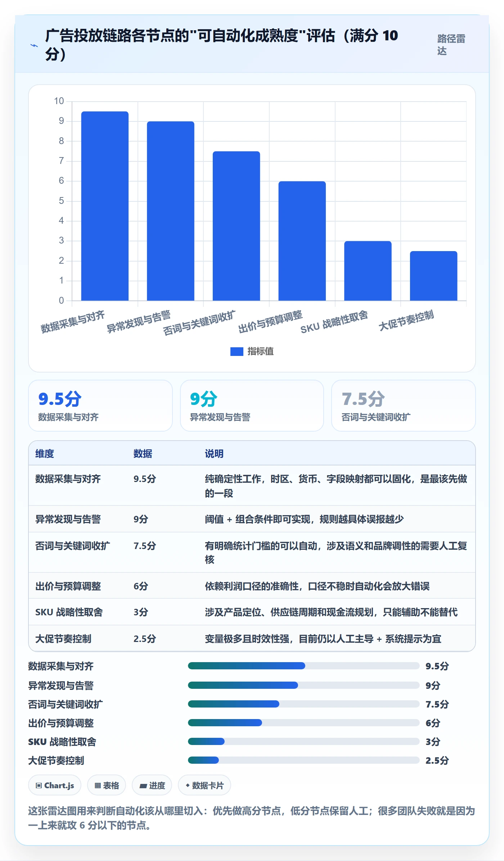Image resolution: width=504 pixels, height=861 pixels.
Task: Click the Chart.js chip
Action: [x=55, y=785]
